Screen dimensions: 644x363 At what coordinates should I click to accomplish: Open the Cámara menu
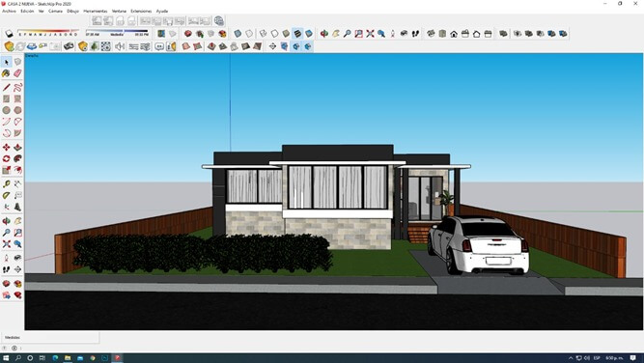55,11
